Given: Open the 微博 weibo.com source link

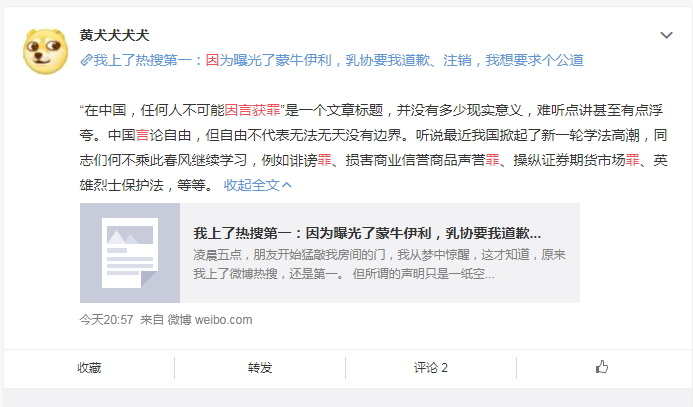Looking at the screenshot, I should coord(210,320).
